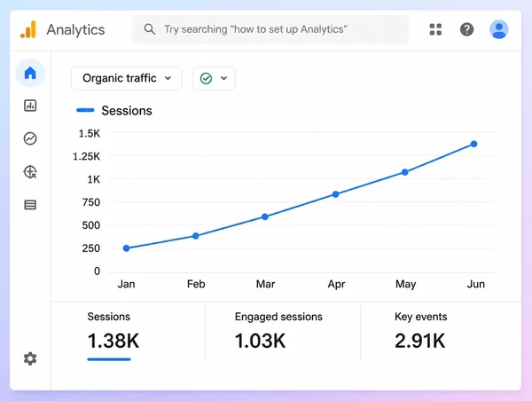Click the Analytics logo icon
This screenshot has height=401, width=532.
click(x=28, y=29)
